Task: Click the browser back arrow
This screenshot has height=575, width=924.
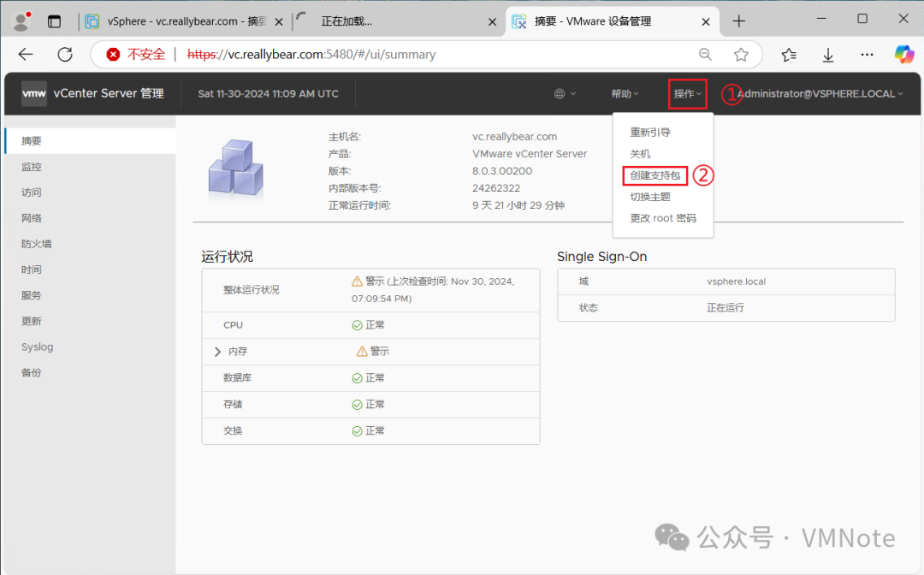Action: tap(26, 55)
